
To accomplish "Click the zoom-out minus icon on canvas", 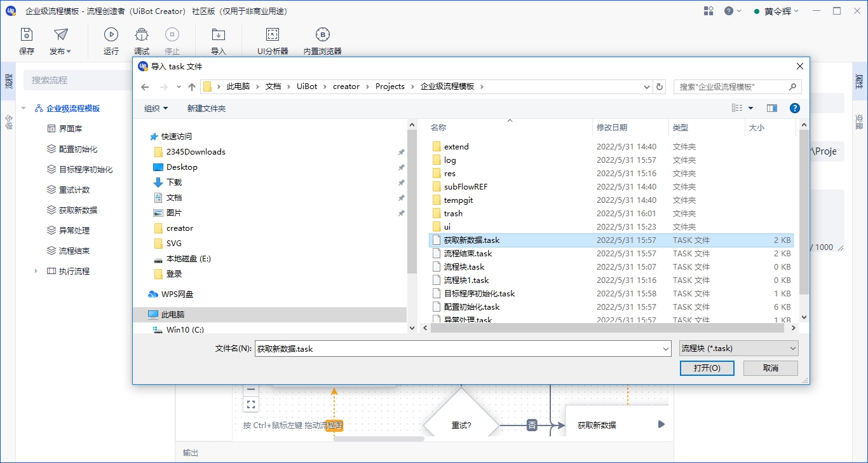I will pyautogui.click(x=251, y=389).
